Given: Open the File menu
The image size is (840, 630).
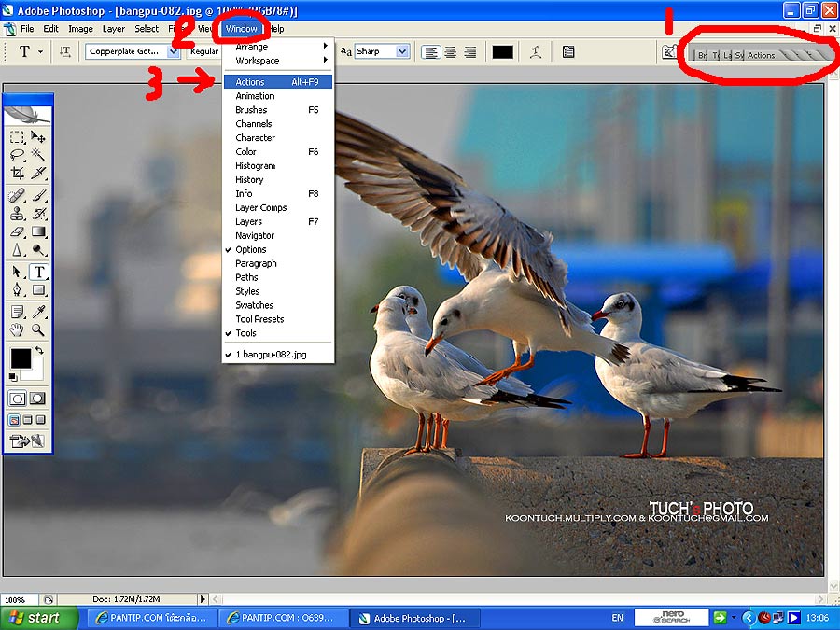Looking at the screenshot, I should pos(27,29).
